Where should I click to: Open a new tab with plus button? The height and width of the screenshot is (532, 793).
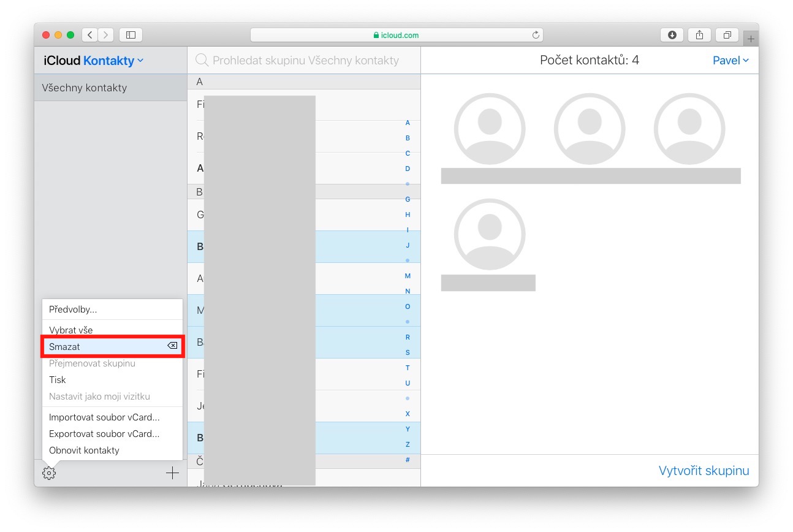pos(751,39)
